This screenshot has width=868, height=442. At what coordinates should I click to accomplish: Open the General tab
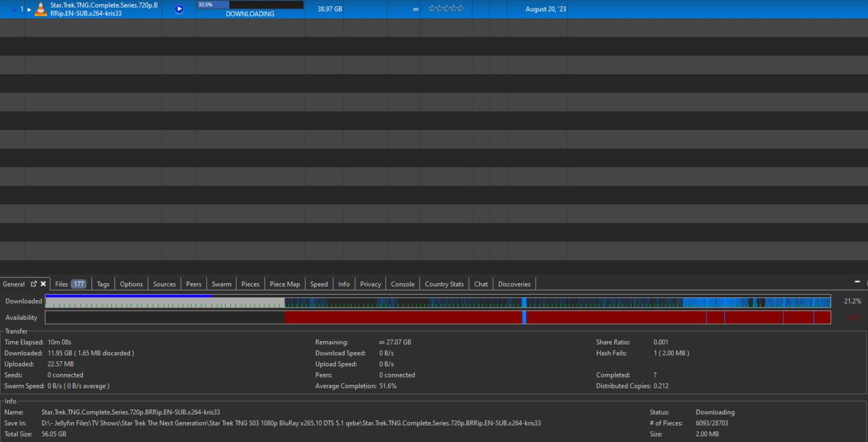14,284
